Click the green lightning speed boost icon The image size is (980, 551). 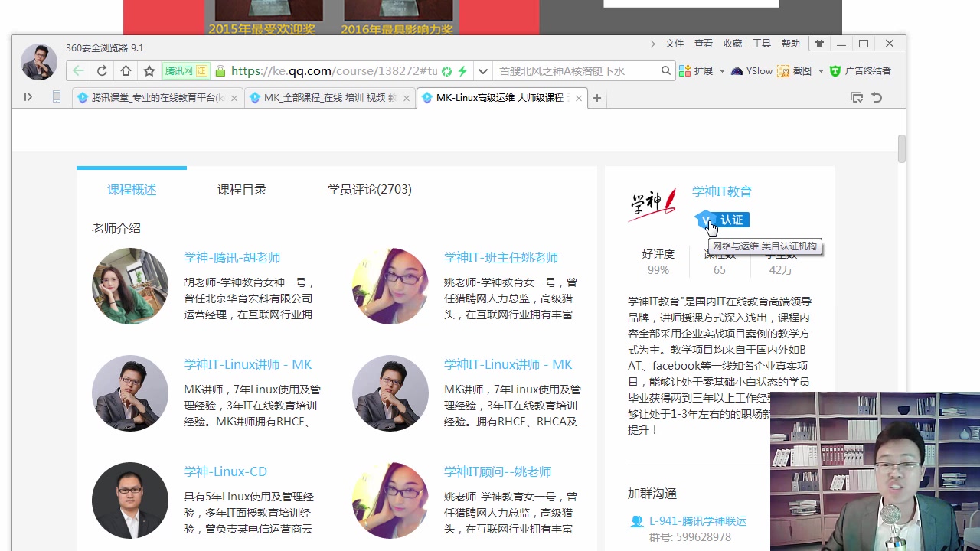[462, 70]
